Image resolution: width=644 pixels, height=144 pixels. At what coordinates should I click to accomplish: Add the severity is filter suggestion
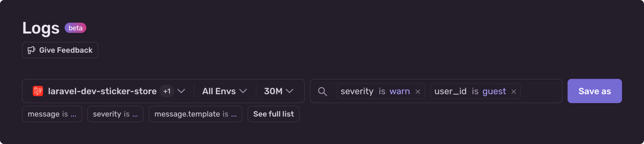tap(115, 114)
